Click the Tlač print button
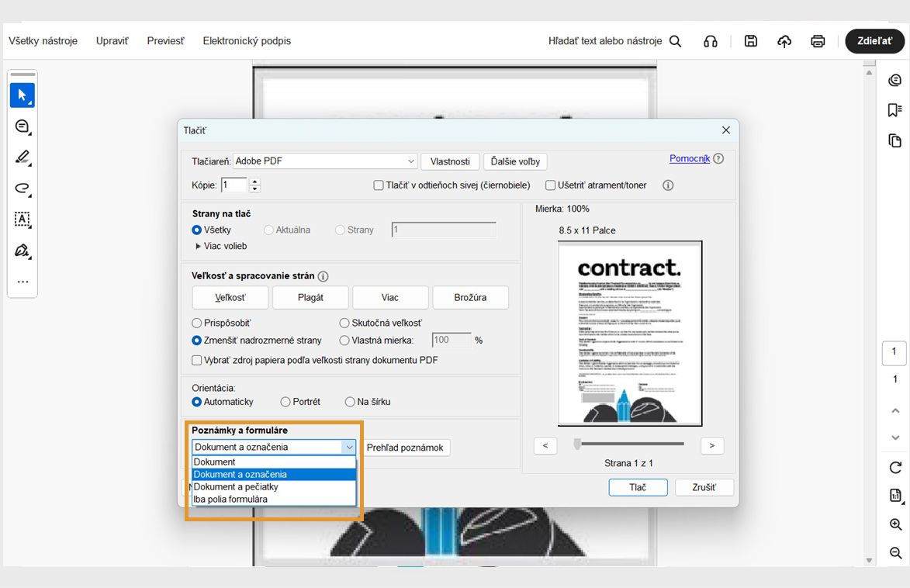 pos(638,488)
